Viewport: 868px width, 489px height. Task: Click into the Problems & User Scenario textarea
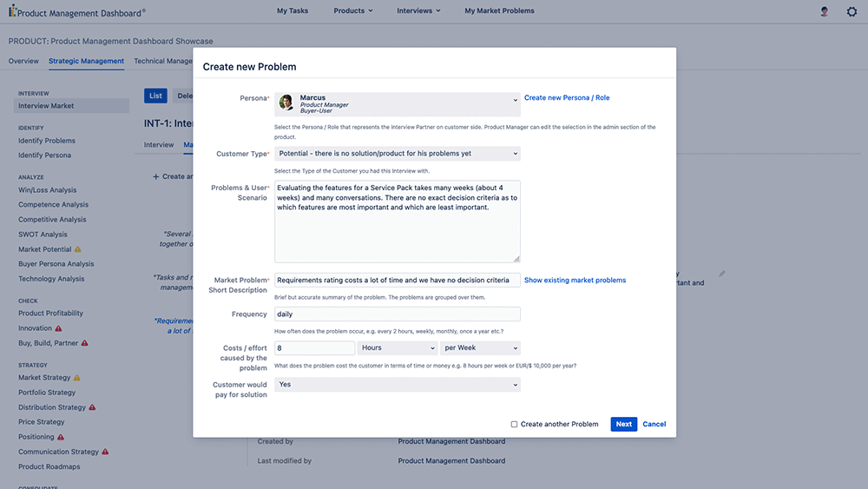click(x=398, y=221)
